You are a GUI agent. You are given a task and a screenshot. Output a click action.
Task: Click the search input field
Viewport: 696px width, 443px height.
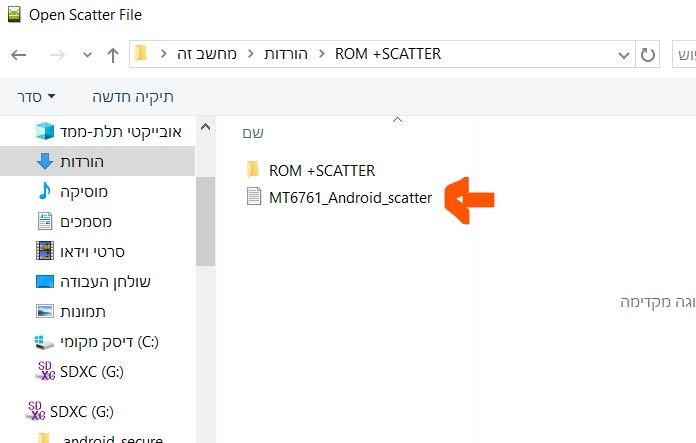[684, 55]
